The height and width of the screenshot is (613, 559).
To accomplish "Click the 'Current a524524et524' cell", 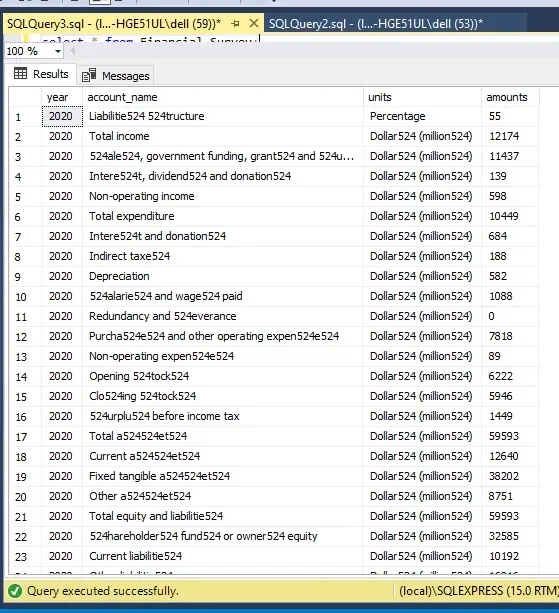I will point(223,456).
